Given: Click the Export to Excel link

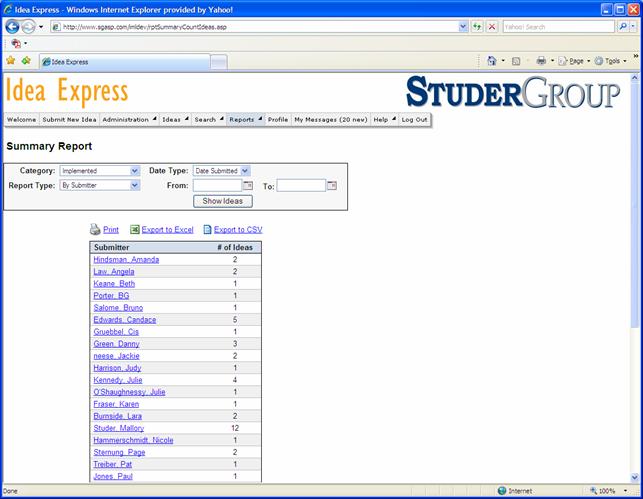Looking at the screenshot, I should pos(167,230).
